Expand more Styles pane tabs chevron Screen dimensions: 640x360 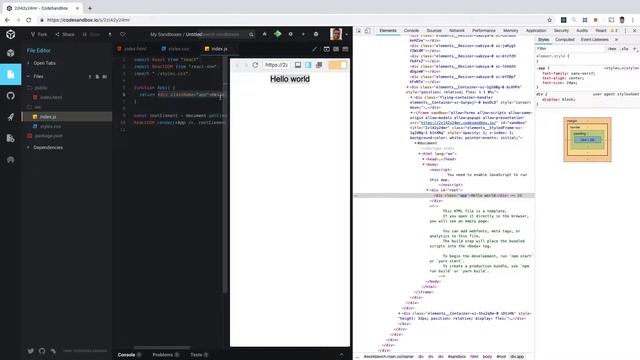616,40
